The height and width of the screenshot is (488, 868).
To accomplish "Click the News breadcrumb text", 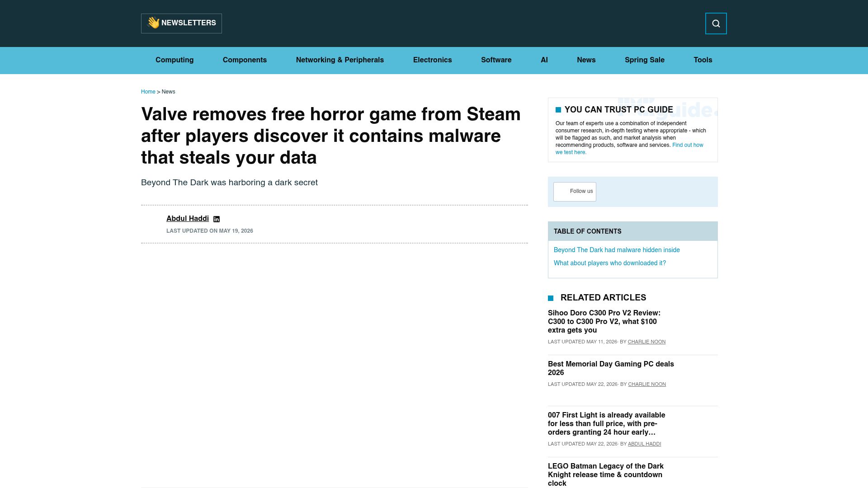I will [x=168, y=92].
